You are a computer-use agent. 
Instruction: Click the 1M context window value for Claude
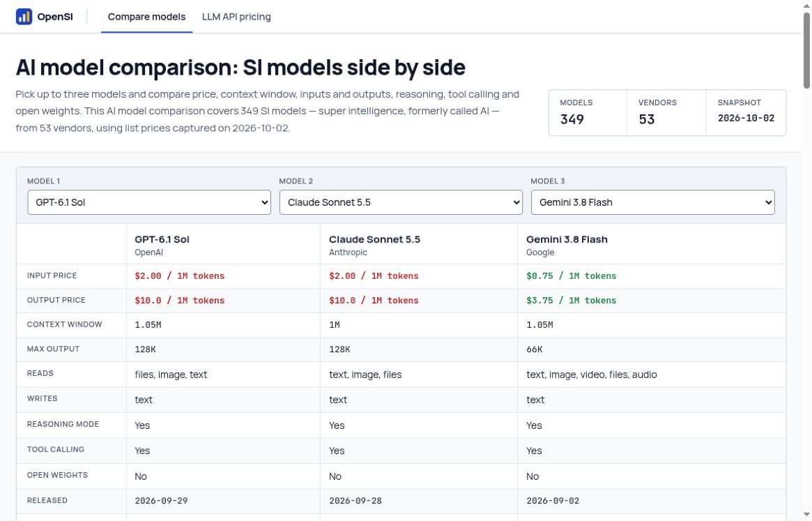335,324
